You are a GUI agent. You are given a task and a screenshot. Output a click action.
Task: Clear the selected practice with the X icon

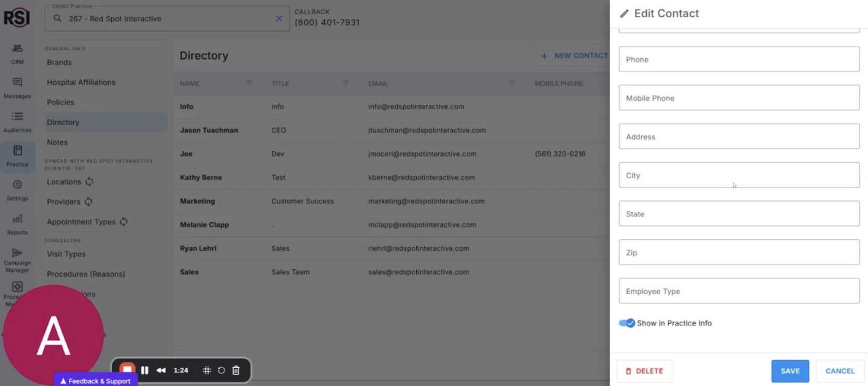279,19
